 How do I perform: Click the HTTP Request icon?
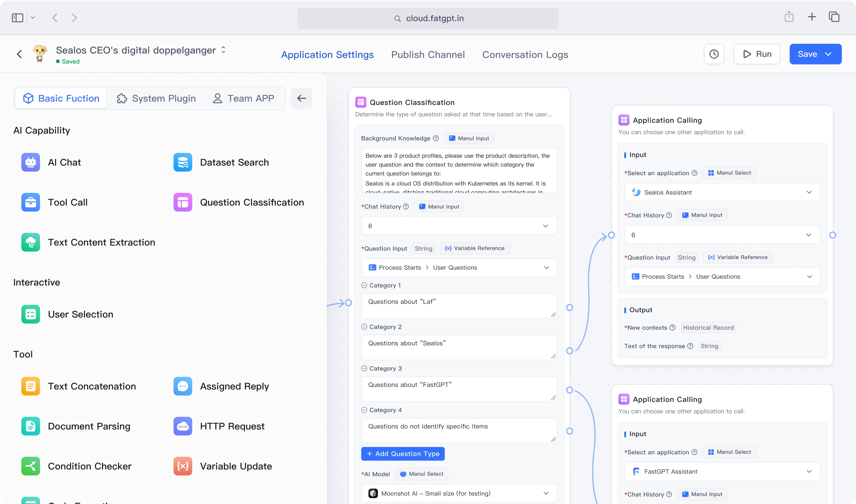(183, 426)
